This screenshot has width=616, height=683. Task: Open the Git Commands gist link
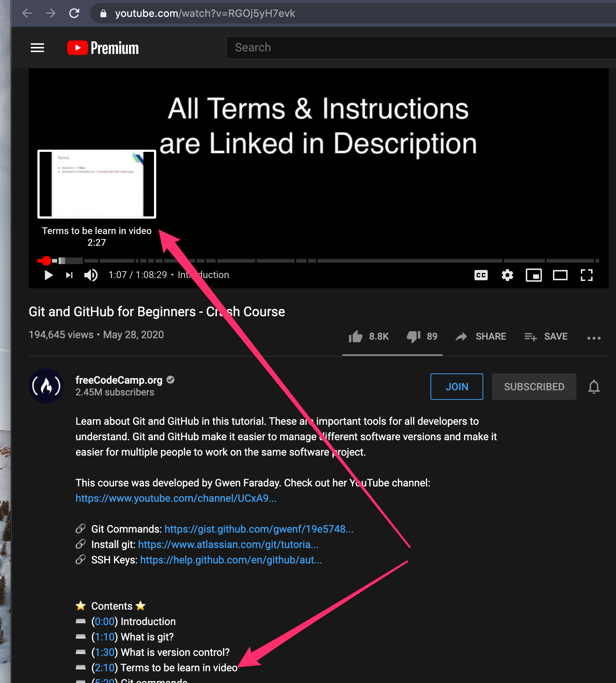pos(259,529)
